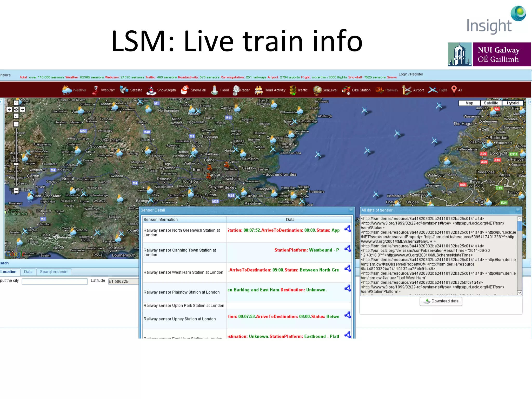This screenshot has width=532, height=399.
Task: Switch map to Map view
Action: tap(469, 103)
